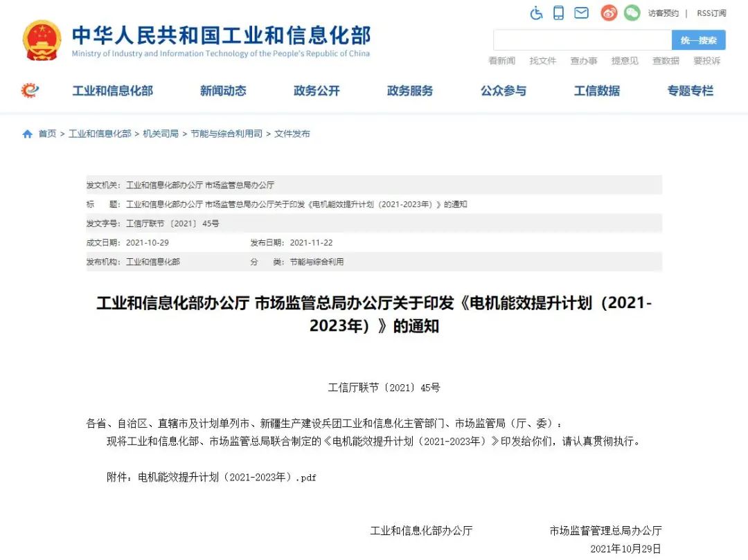Download the 电机能效提升计划 PDF attachment
Image resolution: width=748 pixels, height=560 pixels.
[226, 477]
